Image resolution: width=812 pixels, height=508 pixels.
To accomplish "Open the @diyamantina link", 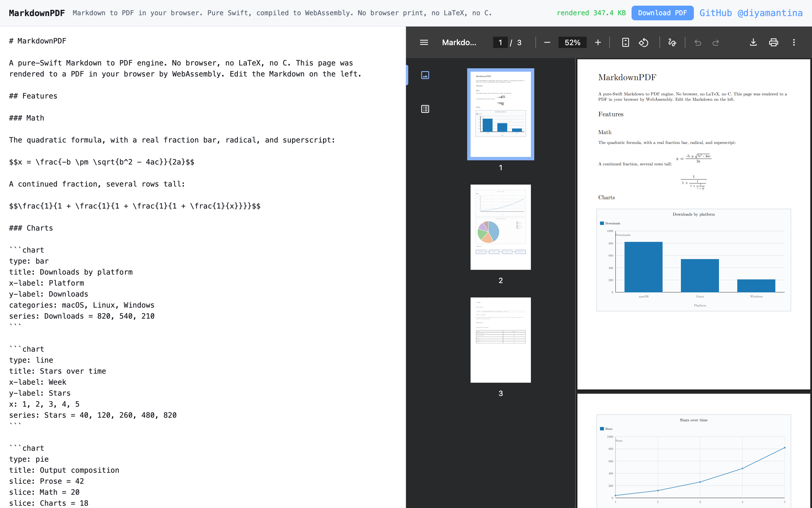I will [x=770, y=13].
